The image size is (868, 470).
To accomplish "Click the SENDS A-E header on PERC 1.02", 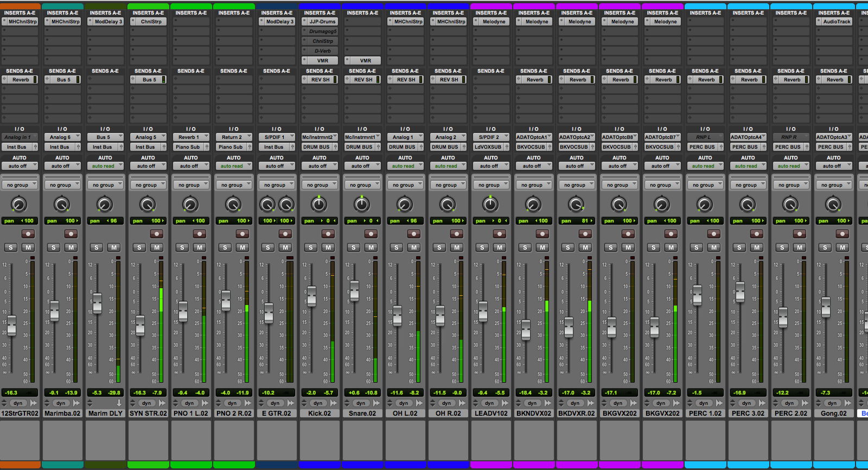I will tap(705, 71).
